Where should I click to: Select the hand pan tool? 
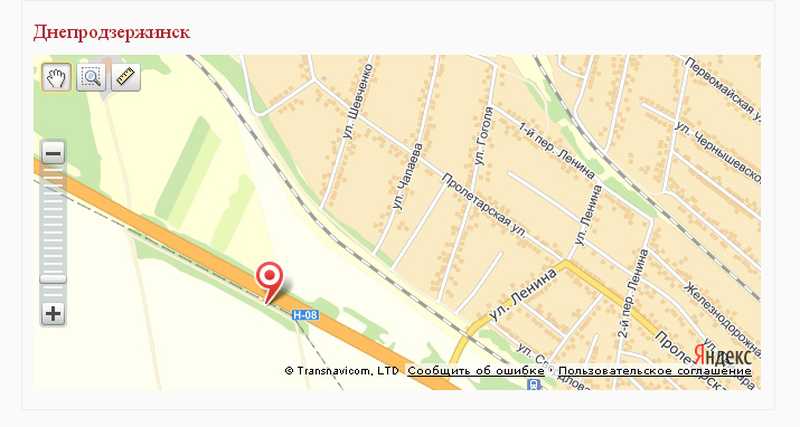tap(56, 78)
